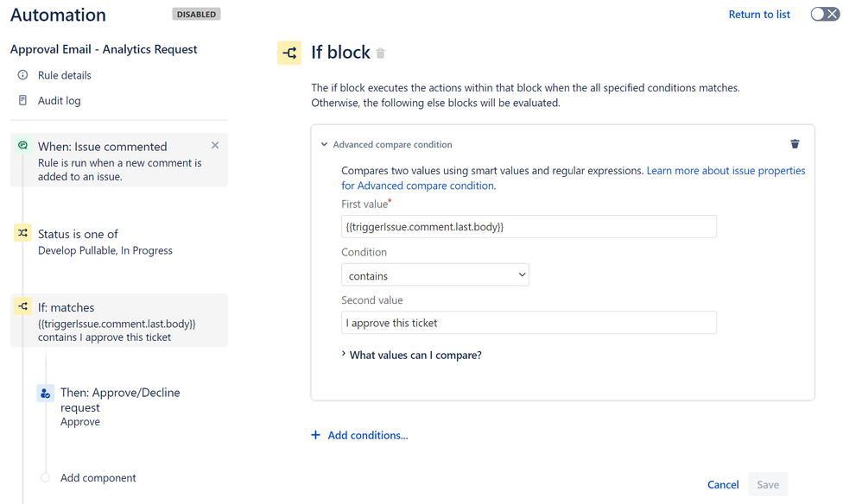Open the Condition dropdown showing contains
Viewport: 862px width, 504px height.
click(434, 274)
